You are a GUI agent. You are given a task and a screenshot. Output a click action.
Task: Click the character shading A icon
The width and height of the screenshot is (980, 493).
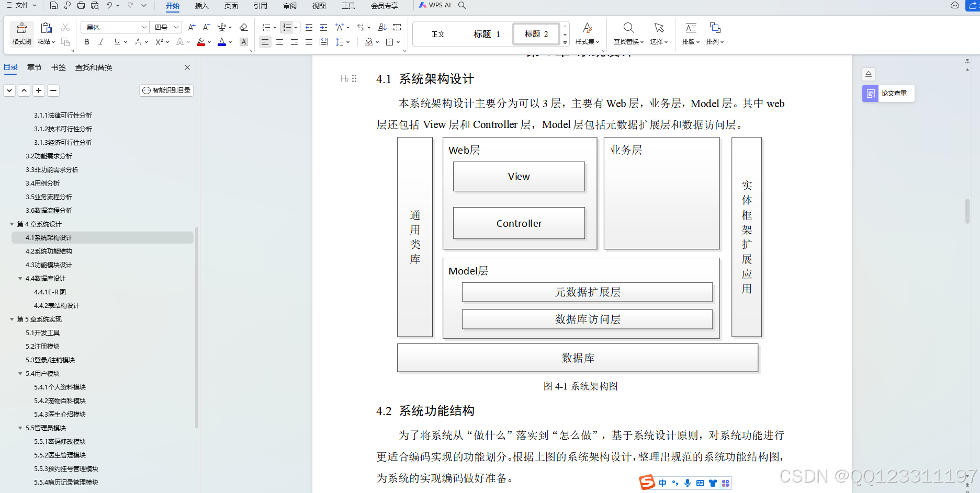(x=243, y=42)
